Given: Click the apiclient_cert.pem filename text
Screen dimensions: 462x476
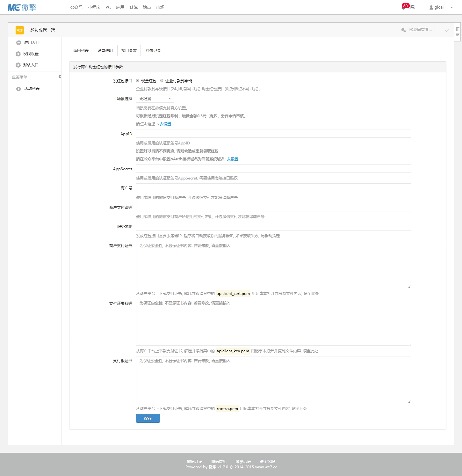Looking at the screenshot, I should (233, 294).
